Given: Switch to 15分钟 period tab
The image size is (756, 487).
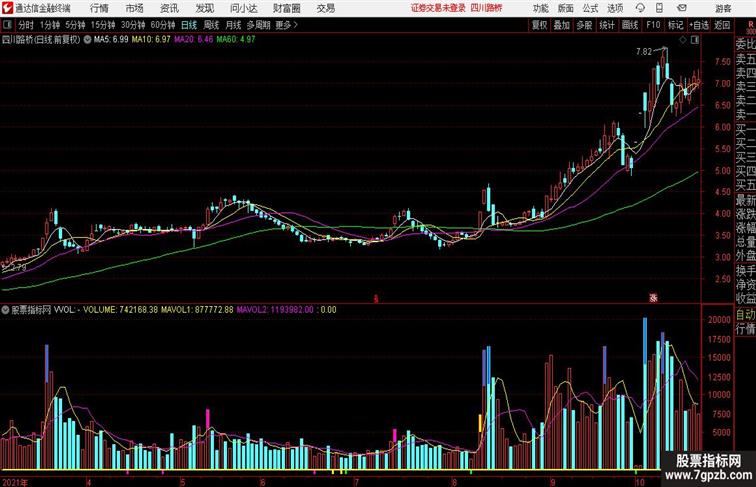Looking at the screenshot, I should pyautogui.click(x=103, y=25).
